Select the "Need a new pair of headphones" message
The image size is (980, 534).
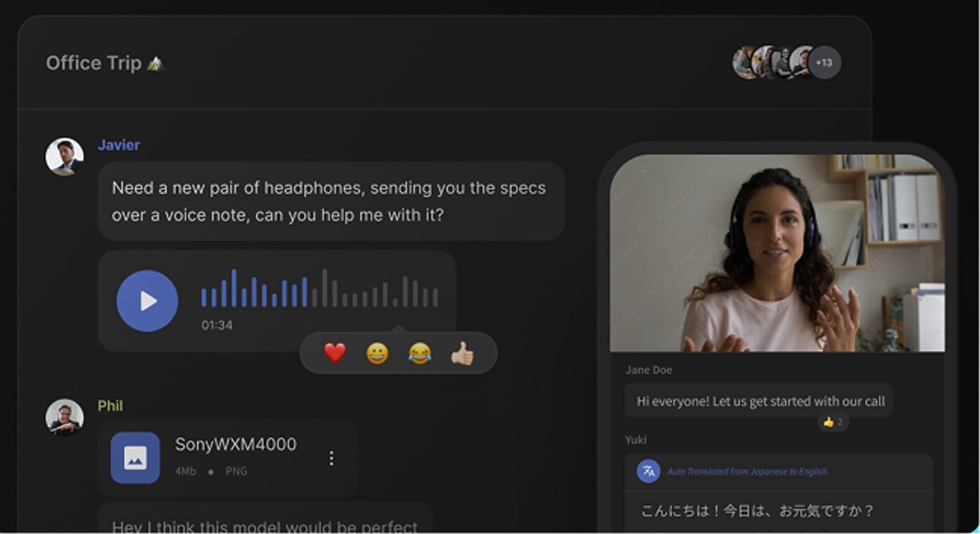(x=331, y=201)
